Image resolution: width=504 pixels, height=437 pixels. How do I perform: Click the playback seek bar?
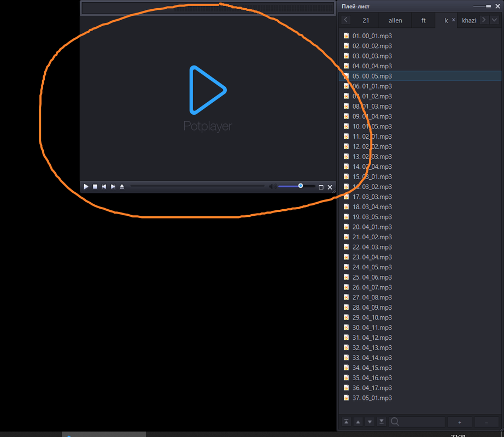197,186
